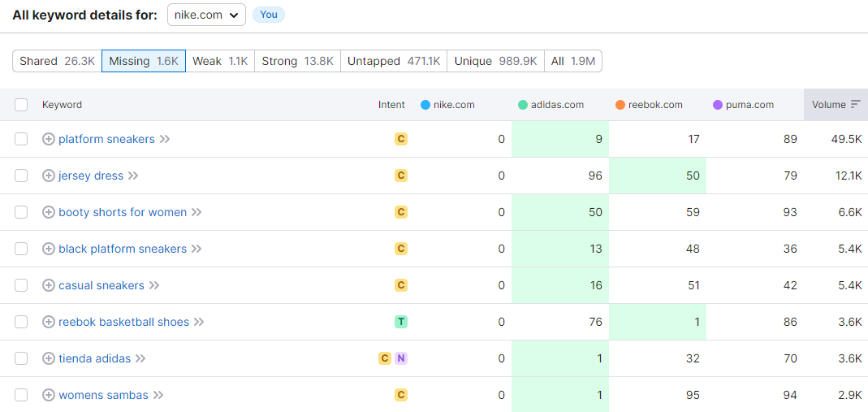Click plus icon next to reebok basketball shoes

point(49,322)
